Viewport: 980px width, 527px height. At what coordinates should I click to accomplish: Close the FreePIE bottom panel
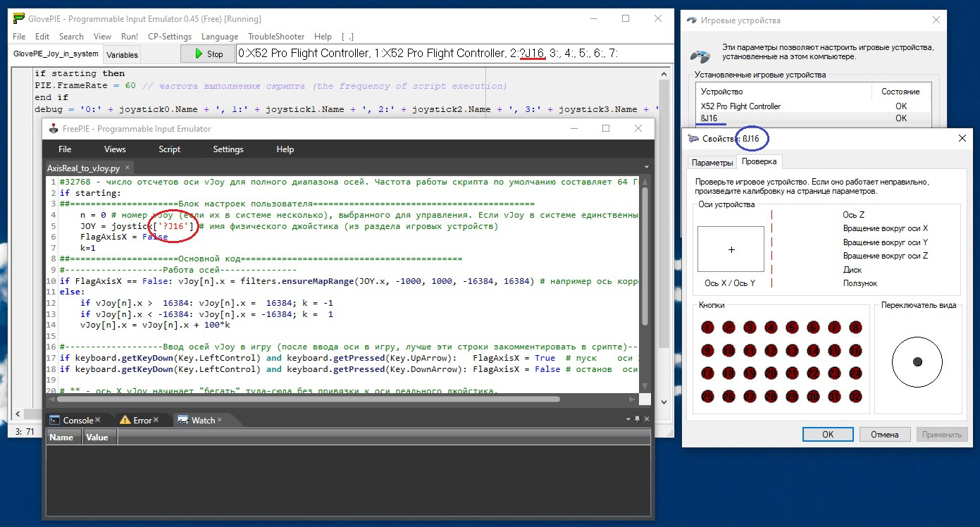(647, 419)
